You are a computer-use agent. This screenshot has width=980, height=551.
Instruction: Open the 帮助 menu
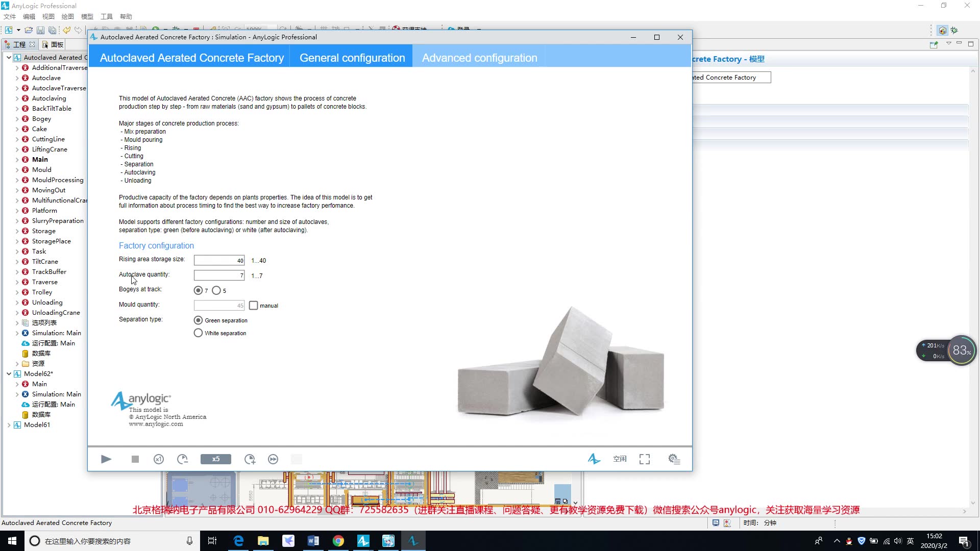tap(126, 17)
